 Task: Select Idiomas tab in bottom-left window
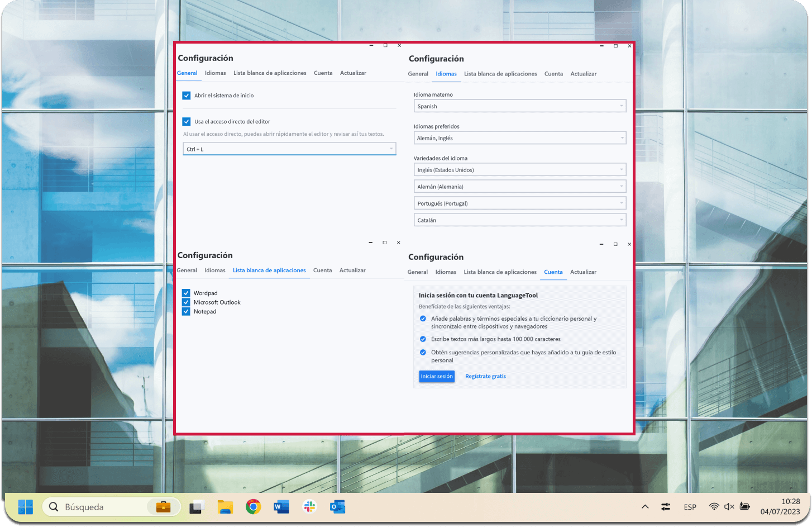tap(214, 270)
